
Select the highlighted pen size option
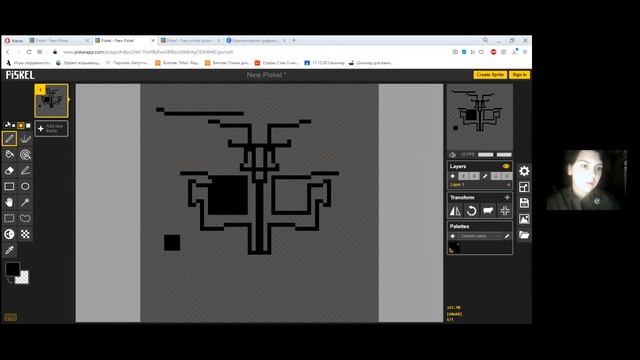point(21,125)
